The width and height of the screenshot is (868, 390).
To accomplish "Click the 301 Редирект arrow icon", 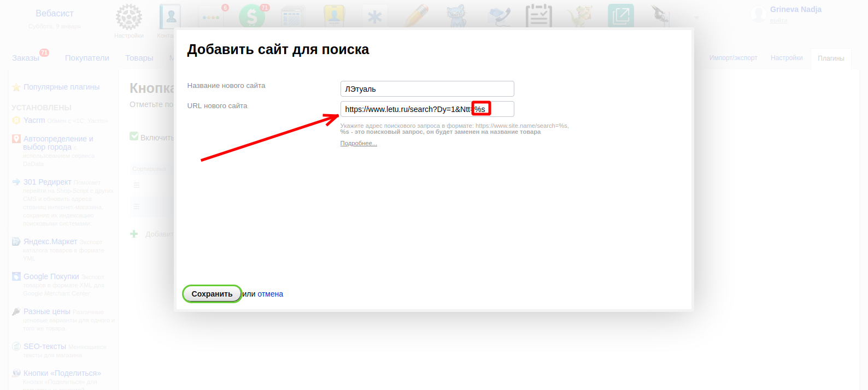I will tap(16, 182).
